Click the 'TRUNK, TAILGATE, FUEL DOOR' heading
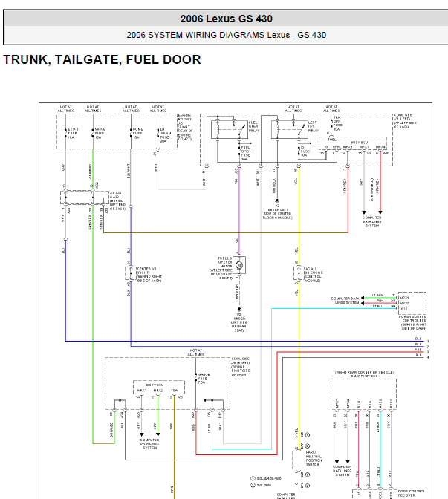Screen dimensions: 448x499 coord(102,60)
